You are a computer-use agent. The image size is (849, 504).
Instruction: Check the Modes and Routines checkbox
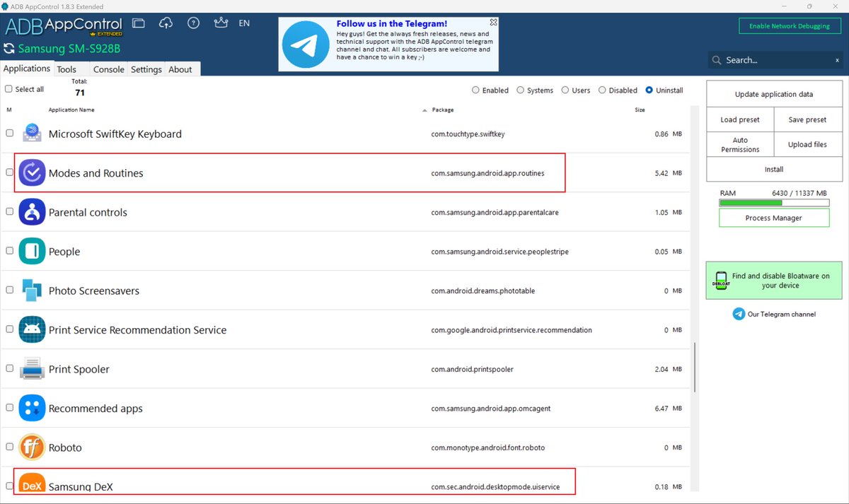tap(10, 172)
